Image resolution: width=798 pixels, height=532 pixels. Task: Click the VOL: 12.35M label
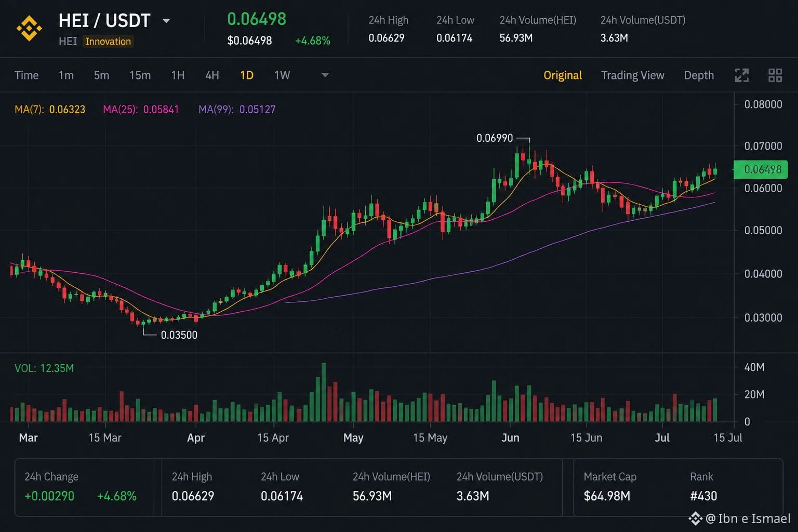(x=44, y=368)
